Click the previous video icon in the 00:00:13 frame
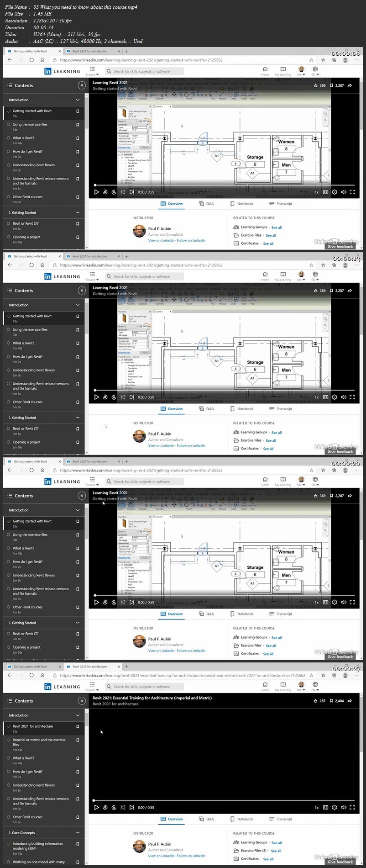 click(x=123, y=397)
